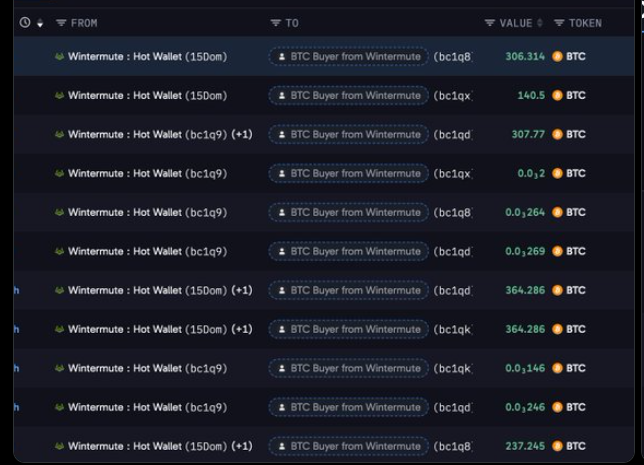Click Wintermute logo in the 0.0₃2 BTC row
This screenshot has height=465, width=644.
point(60,174)
